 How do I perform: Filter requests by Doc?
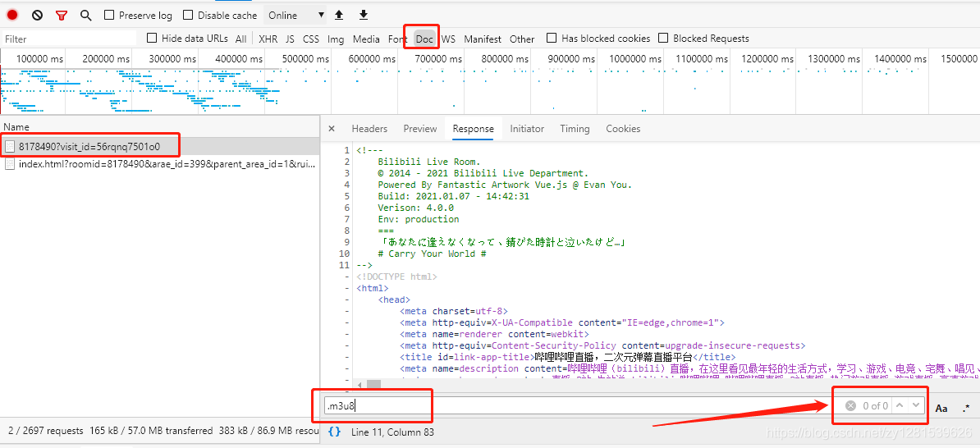424,39
